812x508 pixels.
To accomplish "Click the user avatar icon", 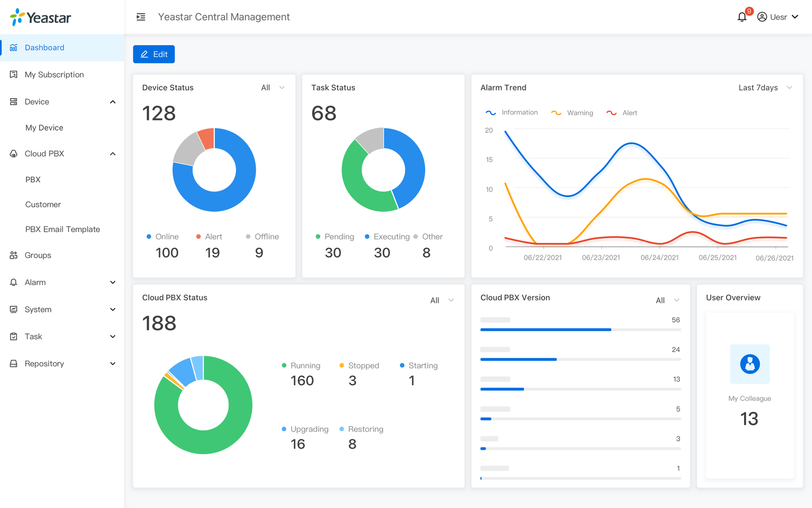I will pos(762,17).
